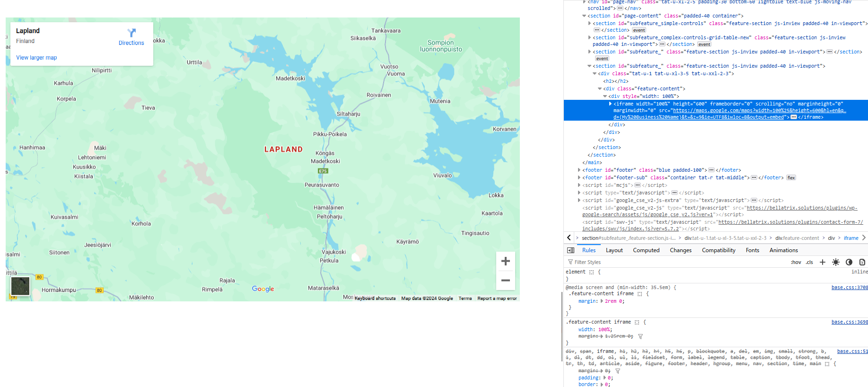The height and width of the screenshot is (387, 868).
Task: Click the filter icon next to overridden 1.25rem margin
Action: tap(640, 336)
